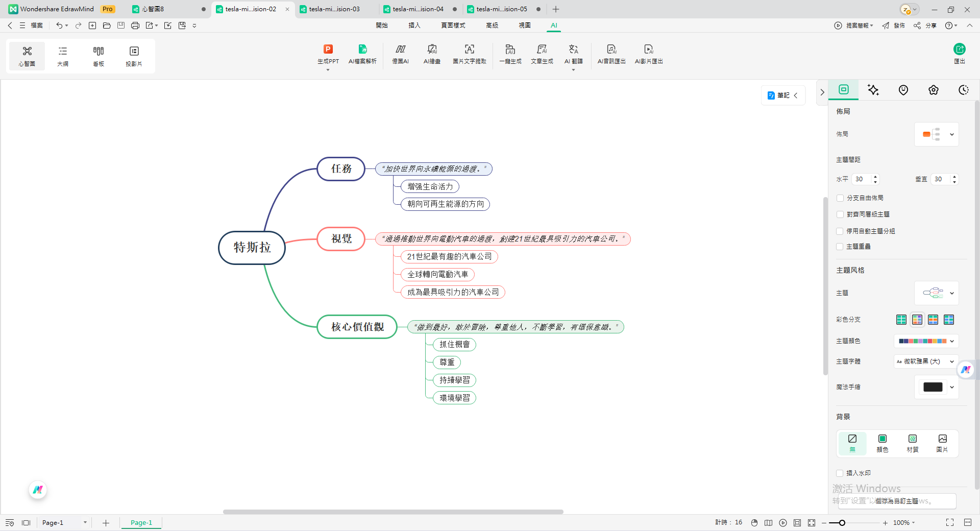Image resolution: width=980 pixels, height=531 pixels.
Task: Click the 匯出 export icon
Action: 959,50
